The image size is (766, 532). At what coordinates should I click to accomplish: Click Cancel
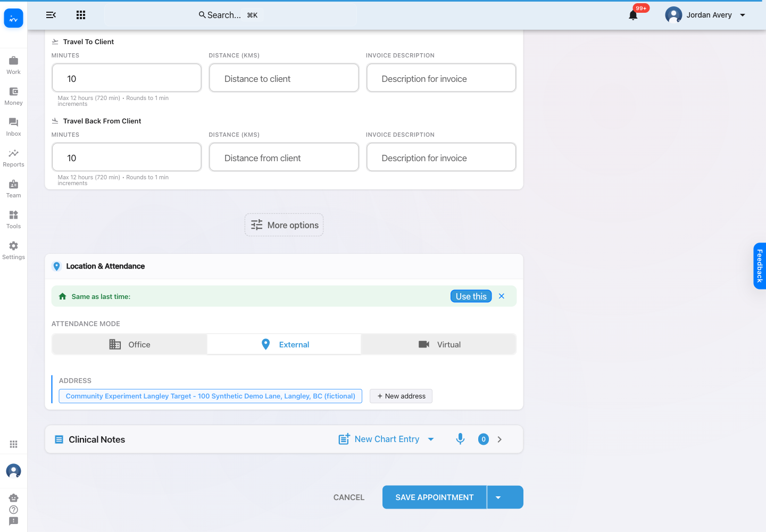point(349,497)
